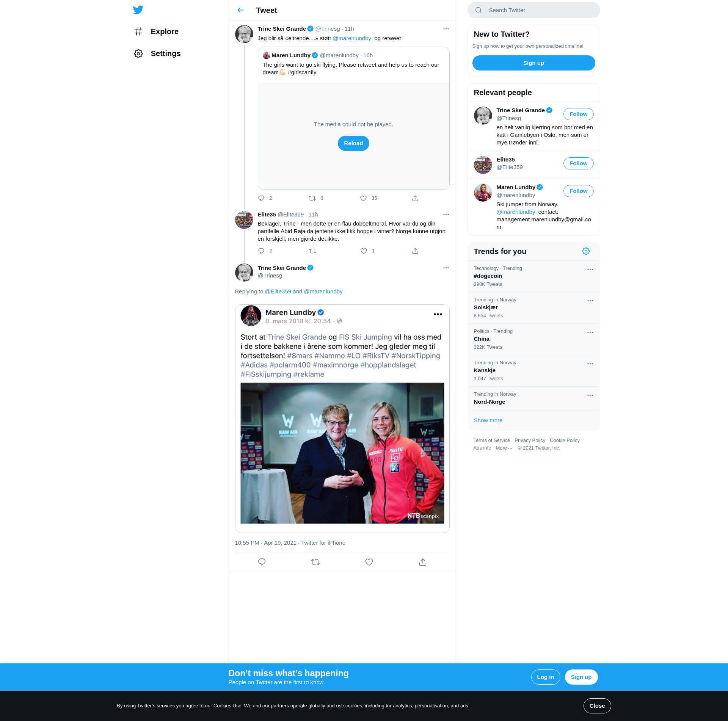
Task: Follow Elite35
Action: click(578, 163)
